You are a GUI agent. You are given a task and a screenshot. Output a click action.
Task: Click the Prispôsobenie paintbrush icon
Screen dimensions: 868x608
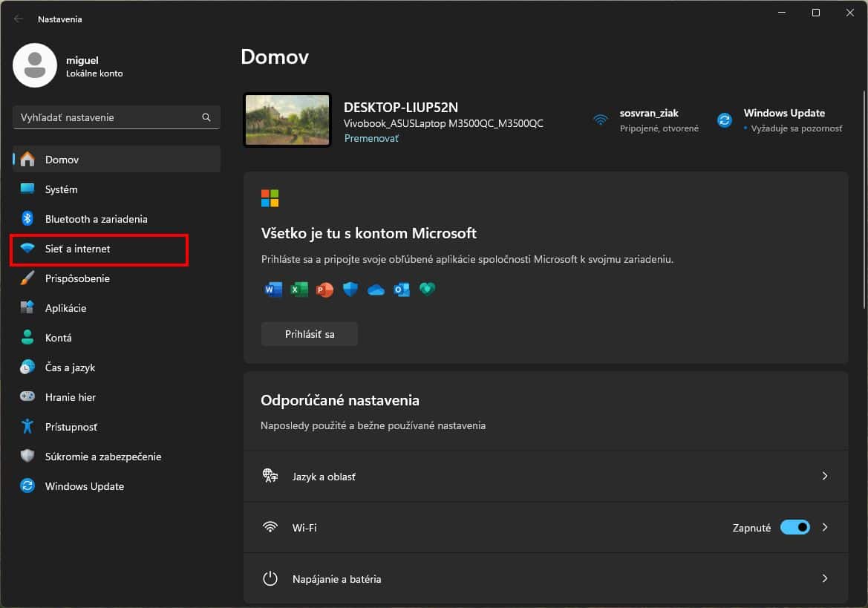click(x=27, y=278)
